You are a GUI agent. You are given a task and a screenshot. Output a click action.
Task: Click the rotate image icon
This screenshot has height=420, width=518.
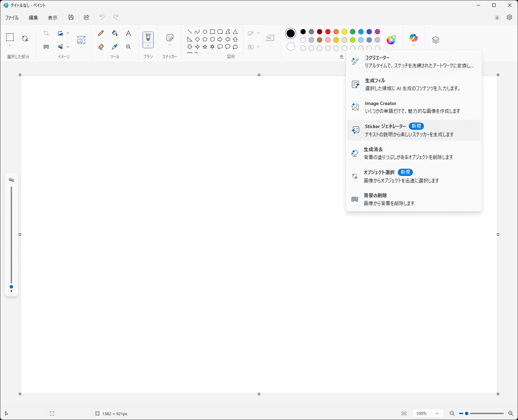60,33
